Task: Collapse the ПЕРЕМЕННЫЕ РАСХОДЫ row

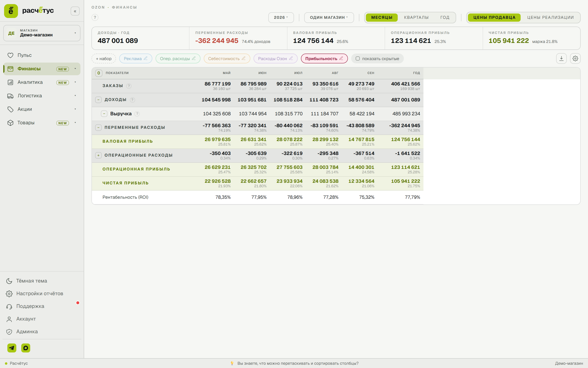Action: [x=98, y=128]
